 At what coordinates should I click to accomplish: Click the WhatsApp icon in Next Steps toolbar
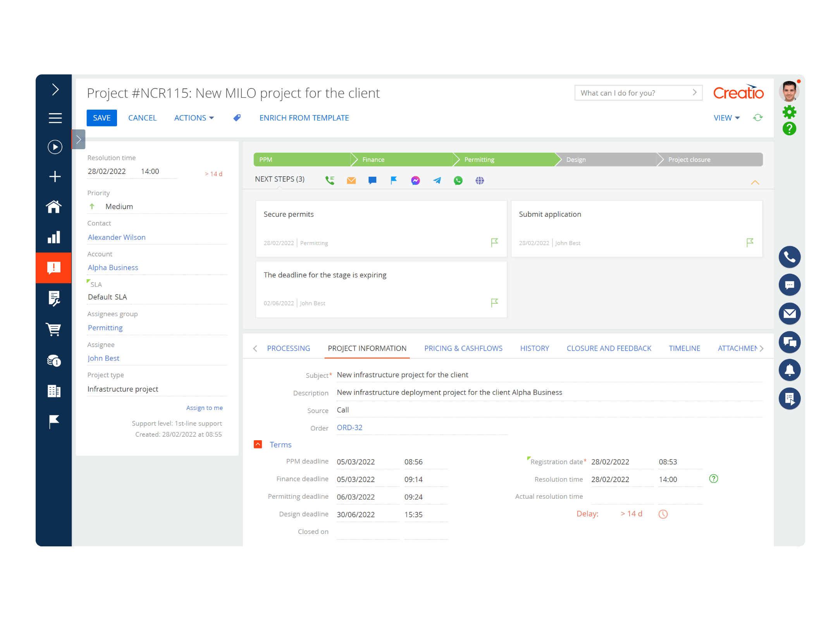point(458,180)
